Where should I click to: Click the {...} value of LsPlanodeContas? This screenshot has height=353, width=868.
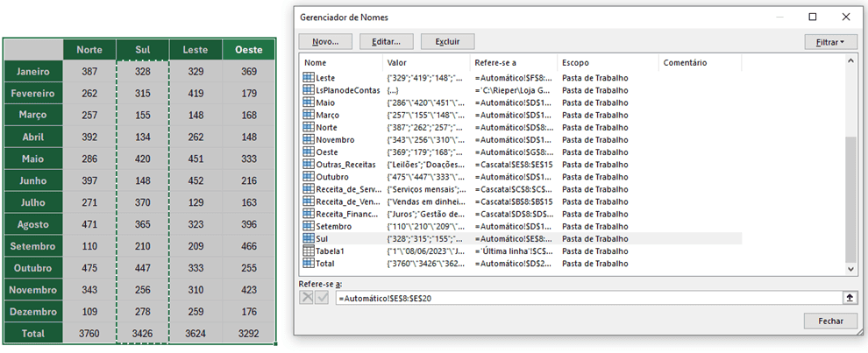(x=393, y=90)
